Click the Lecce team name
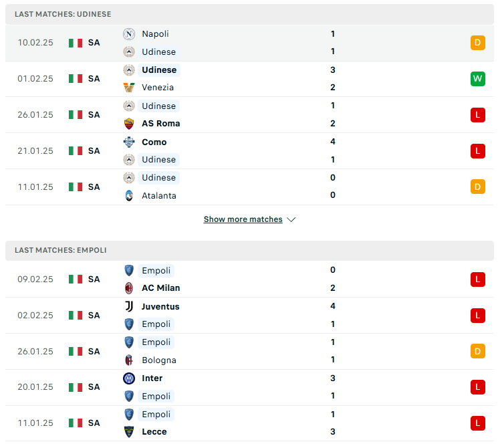Viewport: 498px width, 448px height. tap(154, 432)
